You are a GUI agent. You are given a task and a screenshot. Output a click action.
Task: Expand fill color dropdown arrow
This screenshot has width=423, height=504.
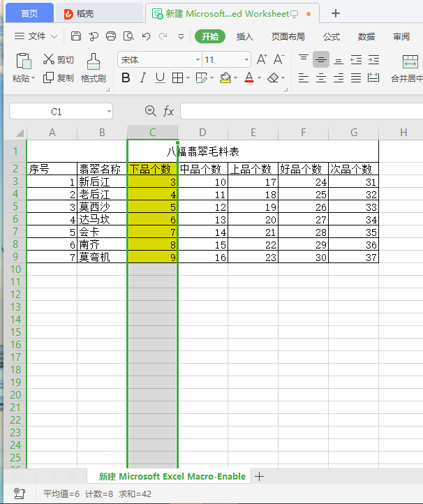pyautogui.click(x=236, y=77)
